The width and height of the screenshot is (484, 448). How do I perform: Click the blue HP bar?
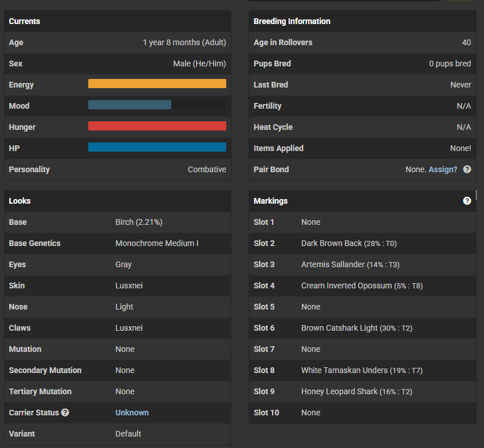[x=157, y=148]
